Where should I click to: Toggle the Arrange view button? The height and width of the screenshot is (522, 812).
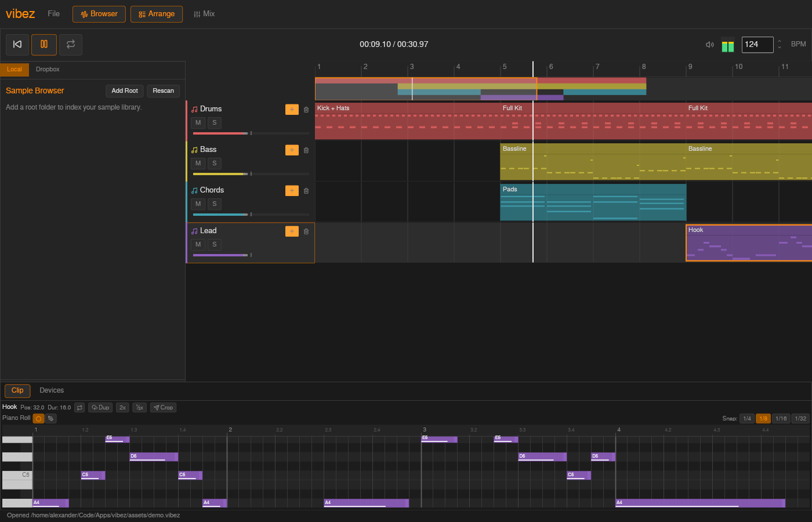coord(157,14)
